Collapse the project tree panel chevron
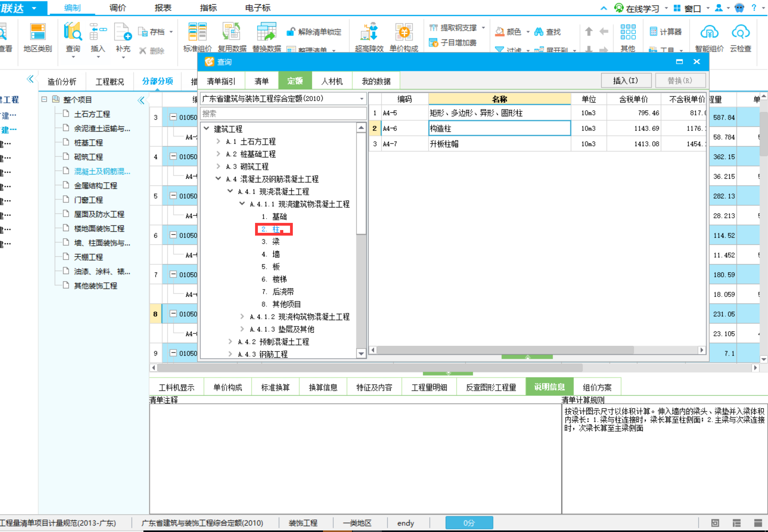 [x=141, y=100]
